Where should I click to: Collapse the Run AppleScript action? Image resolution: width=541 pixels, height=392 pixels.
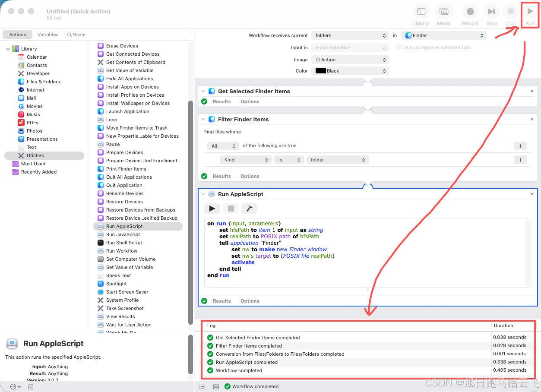tap(203, 194)
